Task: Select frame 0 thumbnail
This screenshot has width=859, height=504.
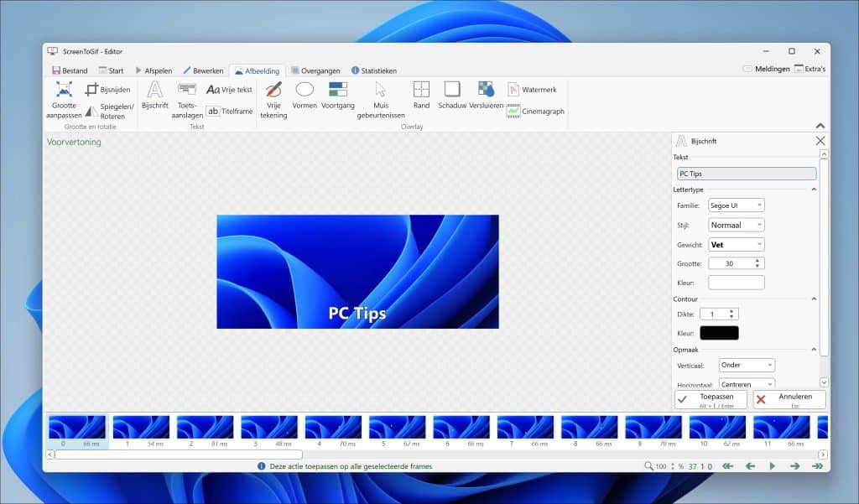Action: coord(76,431)
